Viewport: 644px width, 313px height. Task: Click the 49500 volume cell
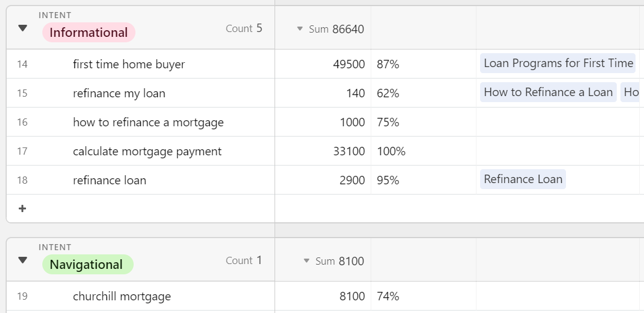(348, 64)
